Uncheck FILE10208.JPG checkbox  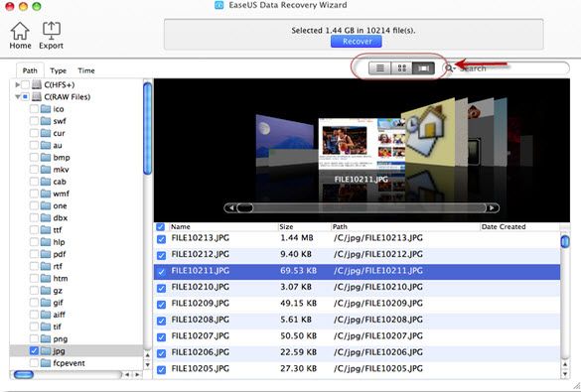[x=161, y=321]
